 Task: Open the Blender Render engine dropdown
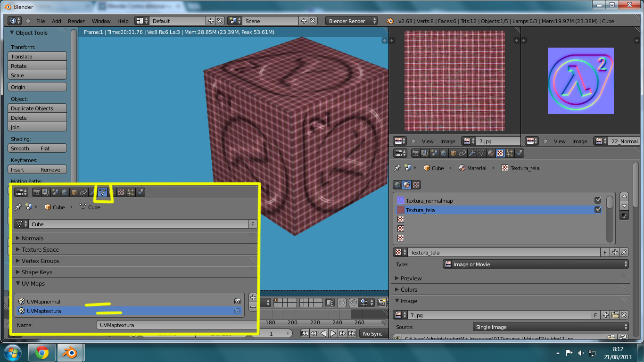coord(352,21)
